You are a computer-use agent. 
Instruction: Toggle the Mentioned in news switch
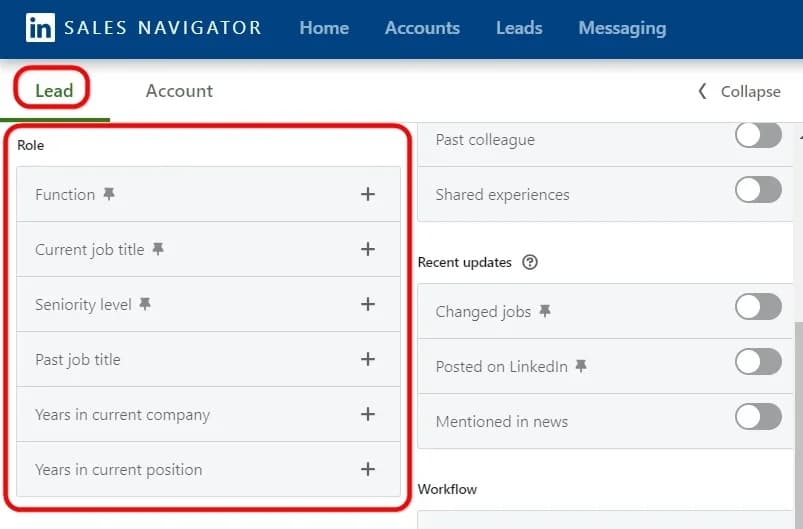(x=758, y=416)
